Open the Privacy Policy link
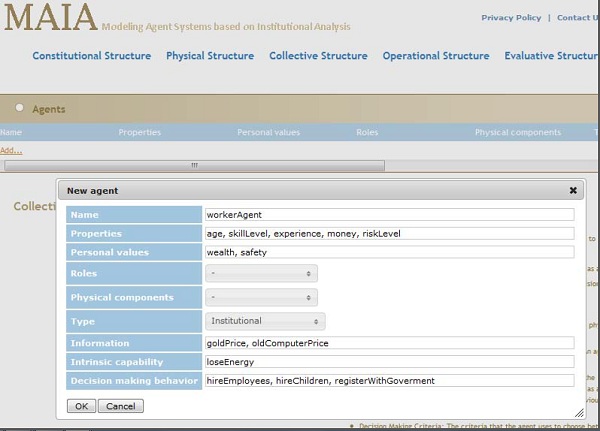Screen dimensions: 600x431 pyautogui.click(x=511, y=18)
